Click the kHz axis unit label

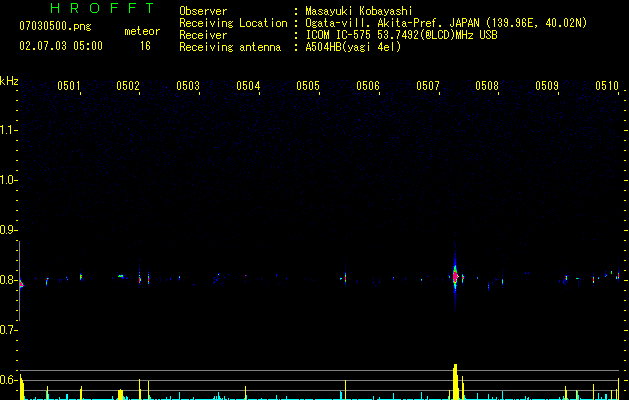point(9,81)
